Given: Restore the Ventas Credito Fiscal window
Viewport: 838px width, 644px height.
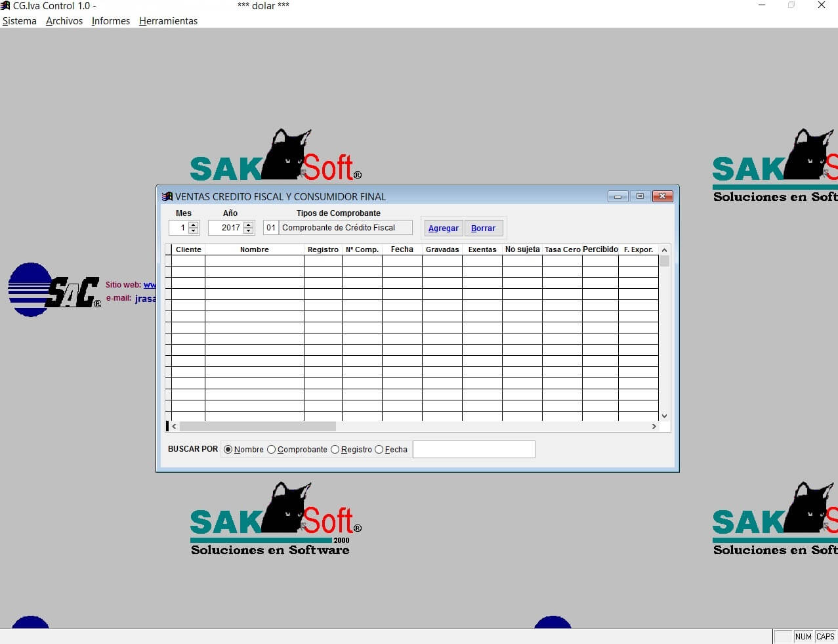Looking at the screenshot, I should tap(640, 196).
